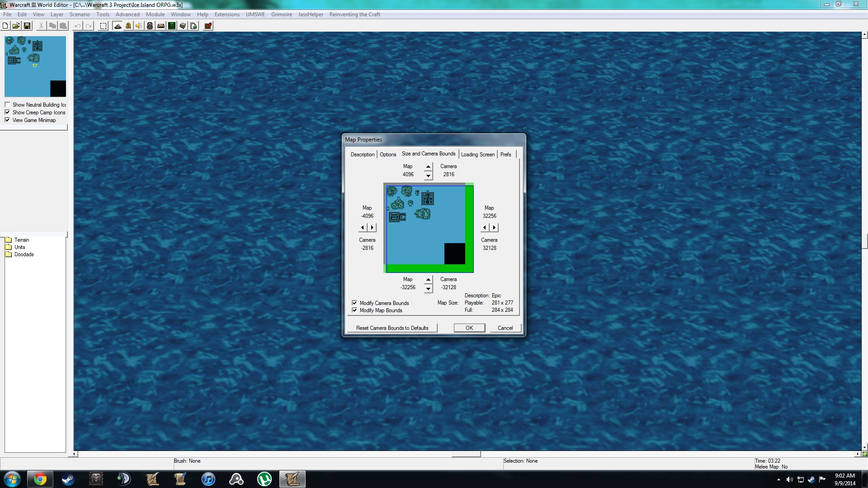This screenshot has height=488, width=868.
Task: Uncheck Modify Camera Bounds
Action: pos(354,303)
